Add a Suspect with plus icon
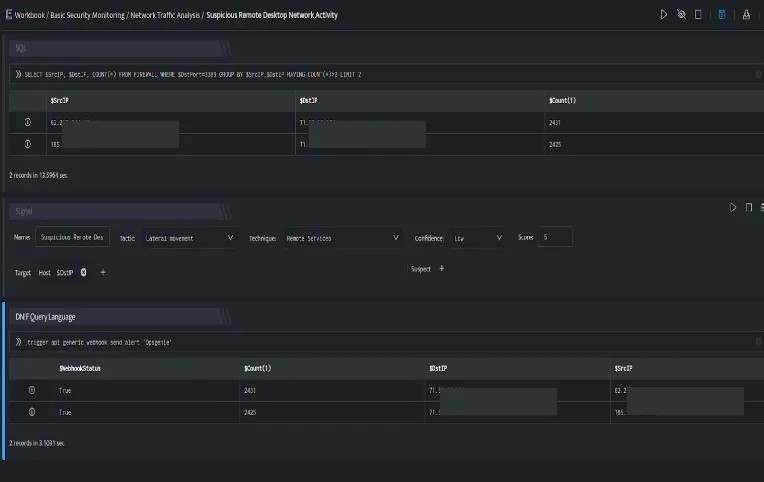764x482 pixels. [441, 269]
